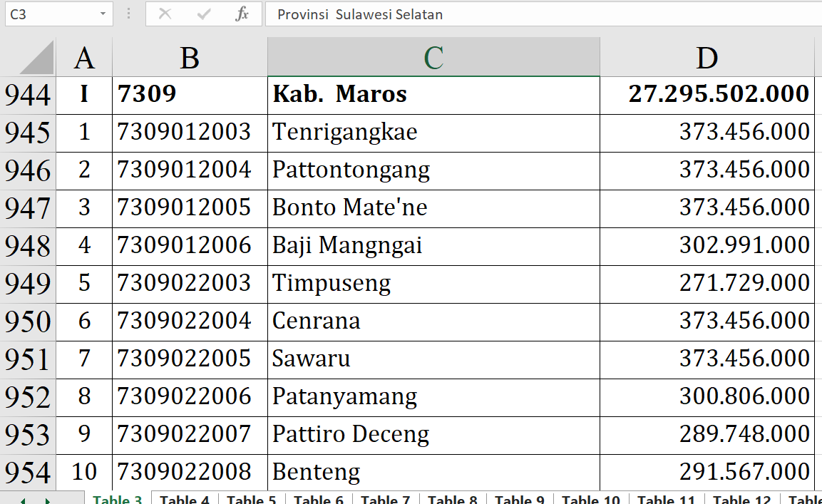Click the Kab. Maros cell
The width and height of the screenshot is (822, 504).
coord(433,95)
